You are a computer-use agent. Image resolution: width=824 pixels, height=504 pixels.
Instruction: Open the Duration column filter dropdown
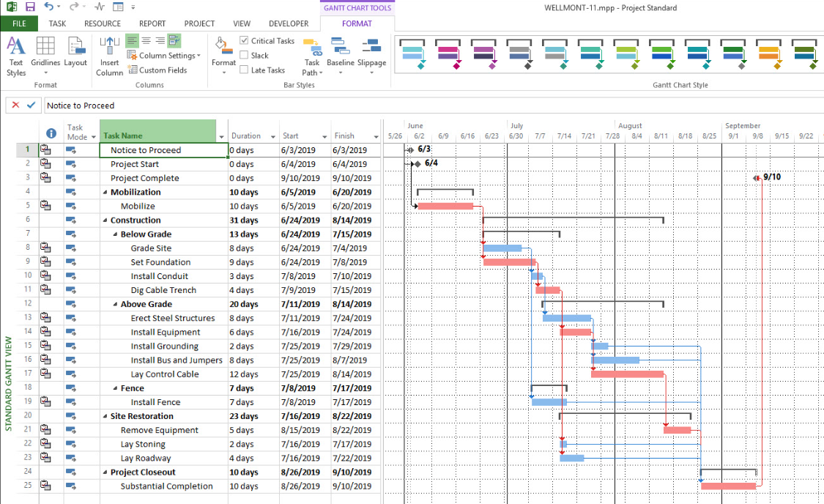(273, 137)
